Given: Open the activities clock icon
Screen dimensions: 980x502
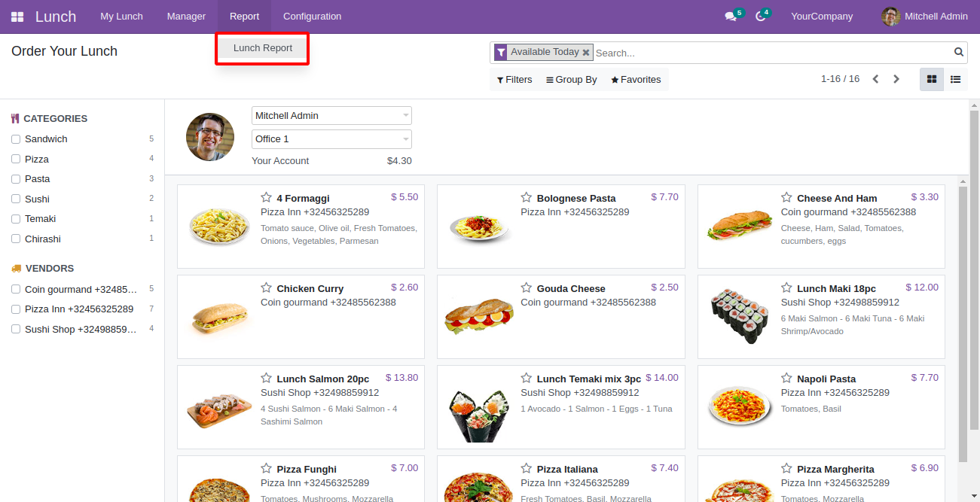Looking at the screenshot, I should coord(761,17).
